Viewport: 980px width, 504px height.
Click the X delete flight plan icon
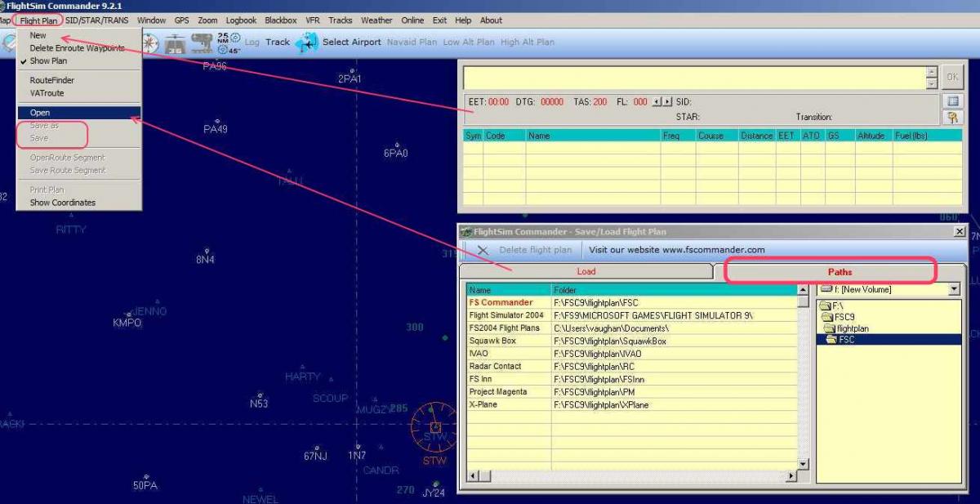[x=483, y=250]
